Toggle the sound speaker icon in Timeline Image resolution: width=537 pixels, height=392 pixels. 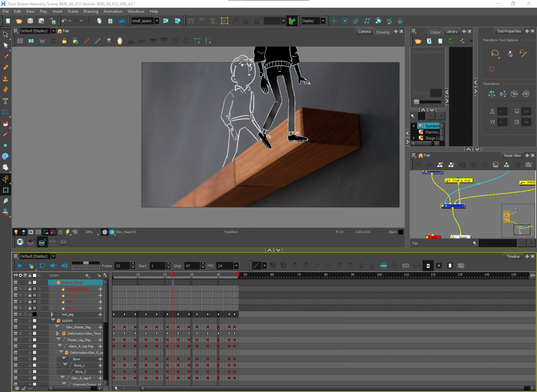pyautogui.click(x=53, y=266)
